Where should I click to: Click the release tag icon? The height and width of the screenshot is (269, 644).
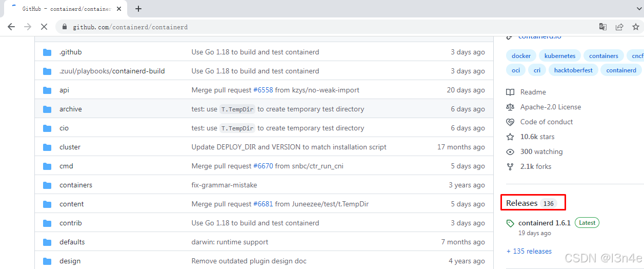coord(510,223)
